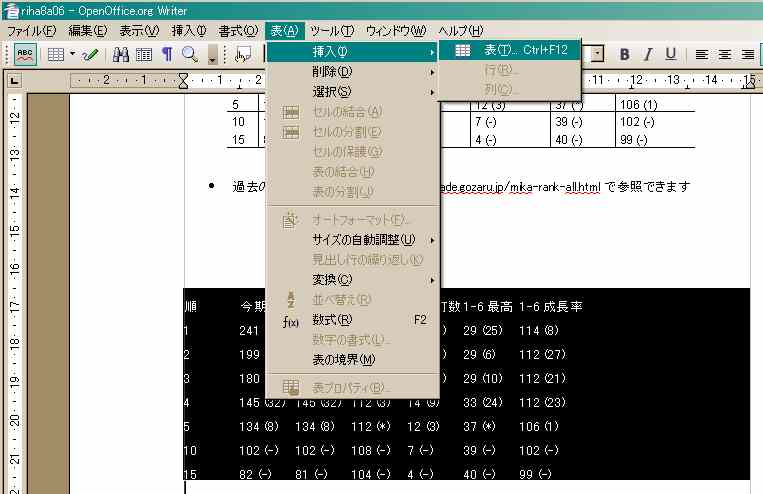Click the insert table toolbar icon
This screenshot has height=494, width=763.
coord(55,54)
